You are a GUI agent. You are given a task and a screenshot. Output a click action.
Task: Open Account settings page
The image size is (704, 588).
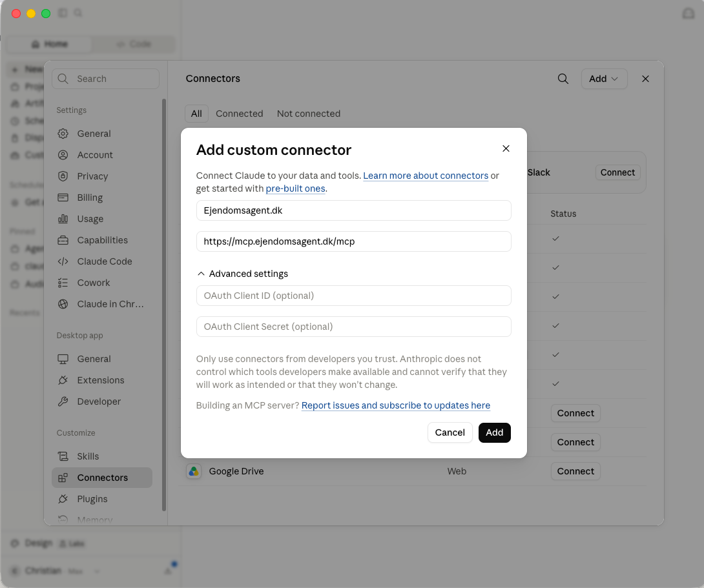[102, 155]
